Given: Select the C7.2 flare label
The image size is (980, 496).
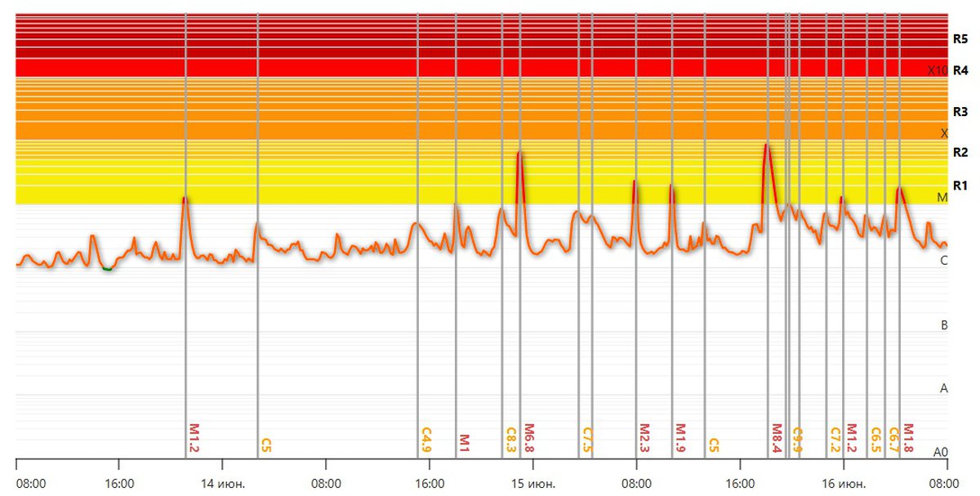Looking at the screenshot, I should (x=835, y=439).
